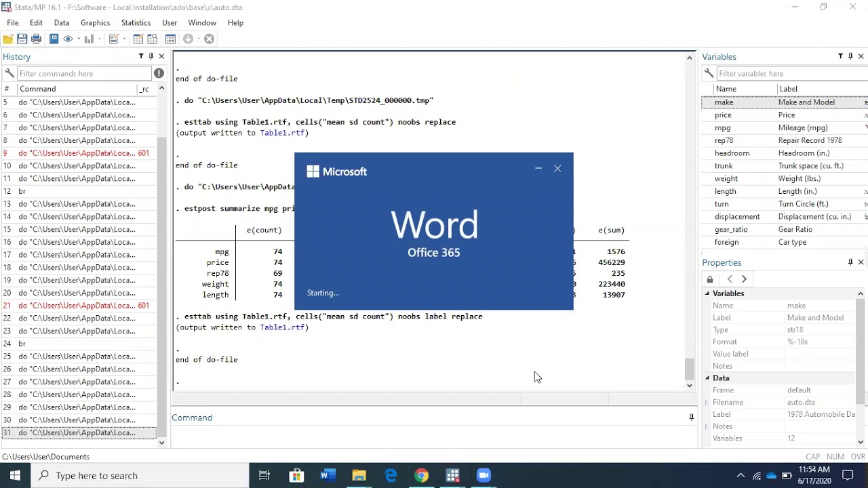The image size is (868, 488).
Task: Open the Viewer icon dropdown arrow
Action: (x=78, y=39)
